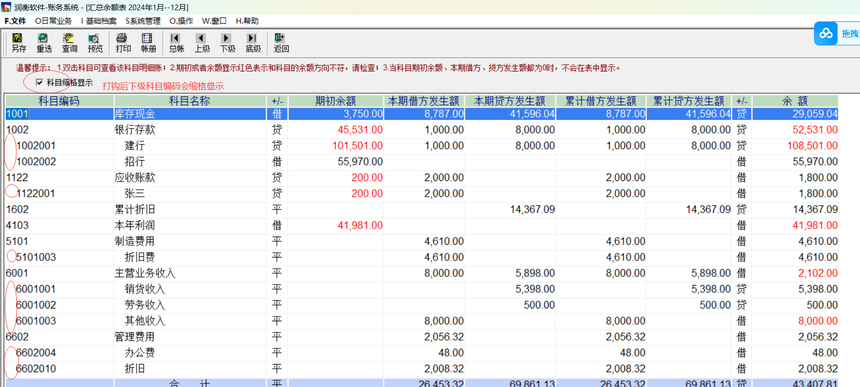Viewport: 860px width, 387px height.
Task: Click the blue cloud floating icon
Action: click(x=826, y=33)
